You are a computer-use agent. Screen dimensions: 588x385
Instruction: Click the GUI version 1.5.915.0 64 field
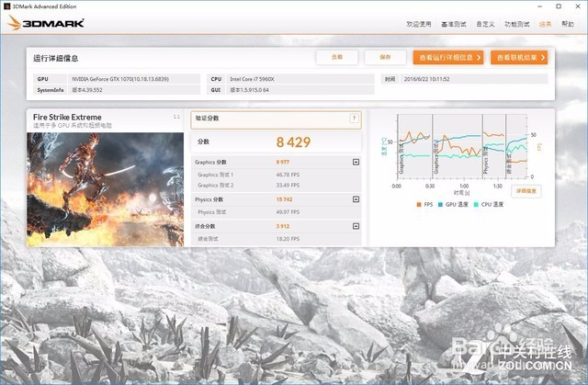click(300, 90)
